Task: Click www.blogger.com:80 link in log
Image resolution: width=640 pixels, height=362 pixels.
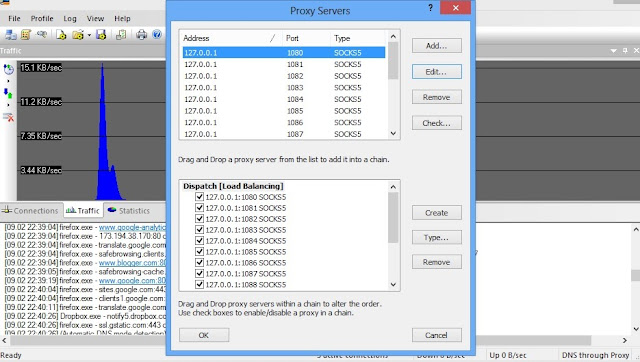Action: 133,262
